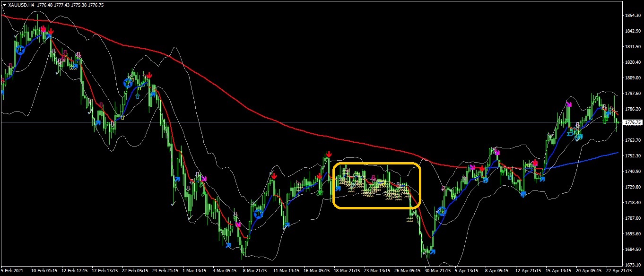Select the blue circle buy signal above 22 Feb
Screen dimensions: 644x276
tap(128, 83)
